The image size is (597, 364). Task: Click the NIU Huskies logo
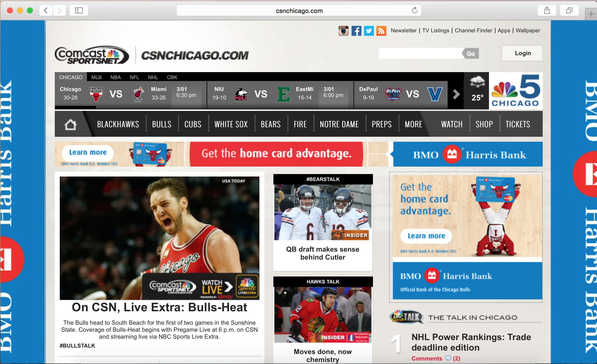(241, 94)
